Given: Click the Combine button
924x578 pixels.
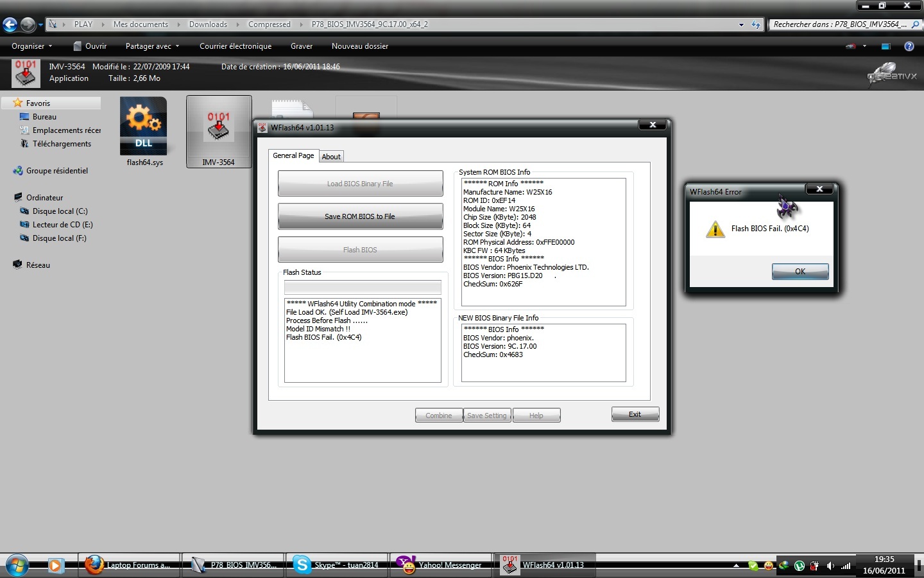Looking at the screenshot, I should tap(439, 416).
